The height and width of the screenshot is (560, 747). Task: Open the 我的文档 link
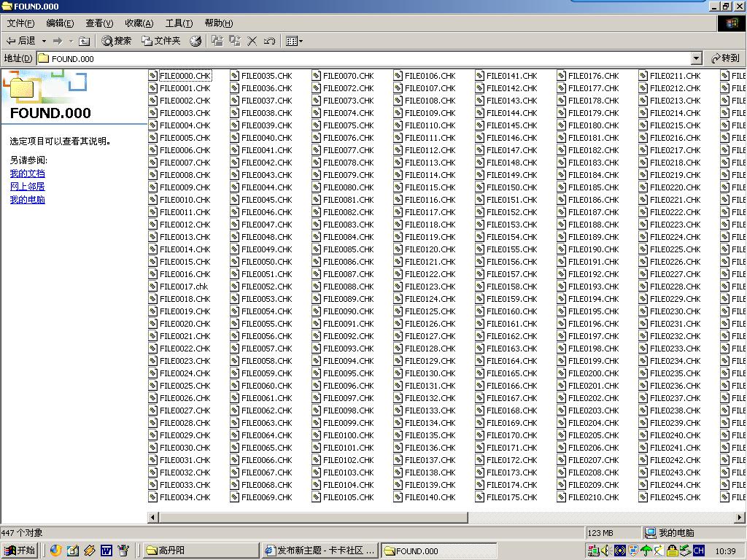27,174
